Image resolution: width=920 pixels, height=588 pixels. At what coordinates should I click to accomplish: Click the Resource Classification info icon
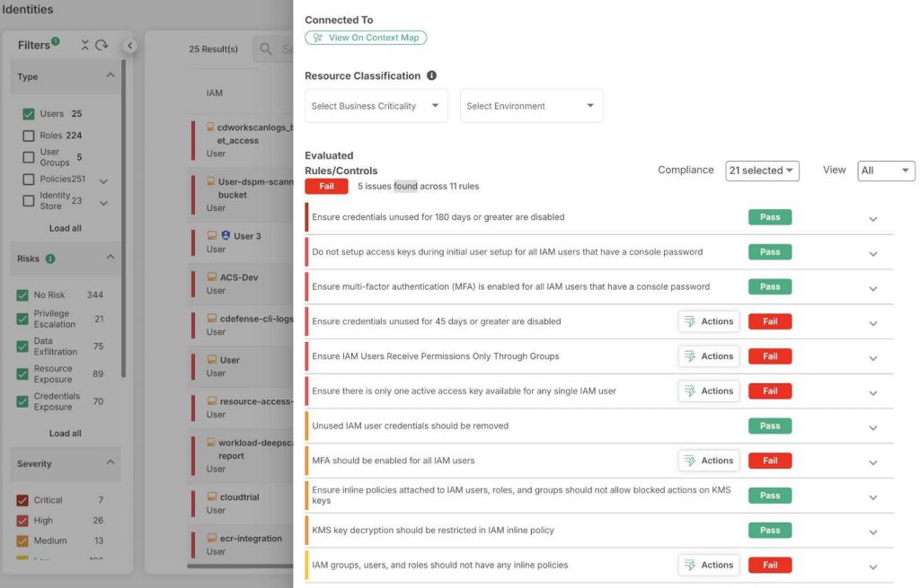click(x=431, y=76)
